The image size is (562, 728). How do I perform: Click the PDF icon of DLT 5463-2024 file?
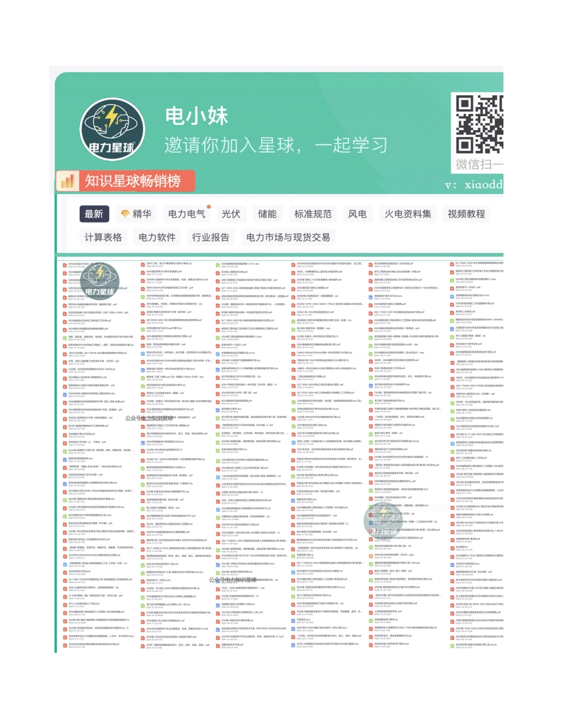[218, 289]
